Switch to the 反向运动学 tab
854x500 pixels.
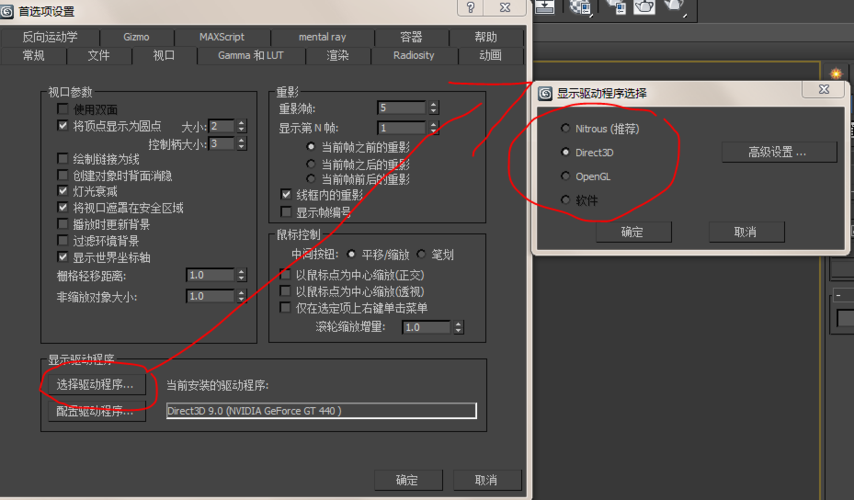pos(50,37)
